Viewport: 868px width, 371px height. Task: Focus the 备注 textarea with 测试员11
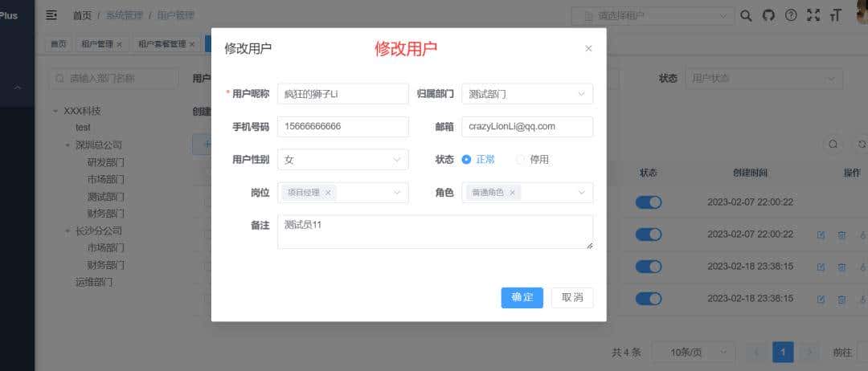click(x=435, y=231)
